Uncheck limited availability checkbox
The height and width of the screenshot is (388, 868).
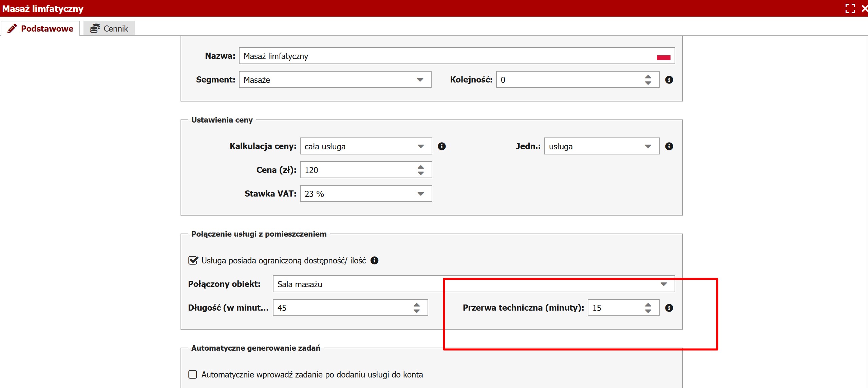(193, 260)
